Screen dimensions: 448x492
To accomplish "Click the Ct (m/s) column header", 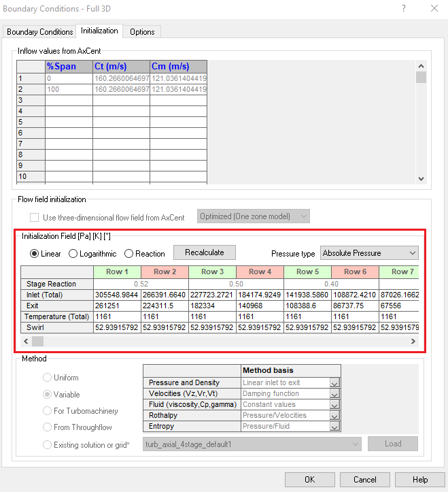I will [x=121, y=67].
